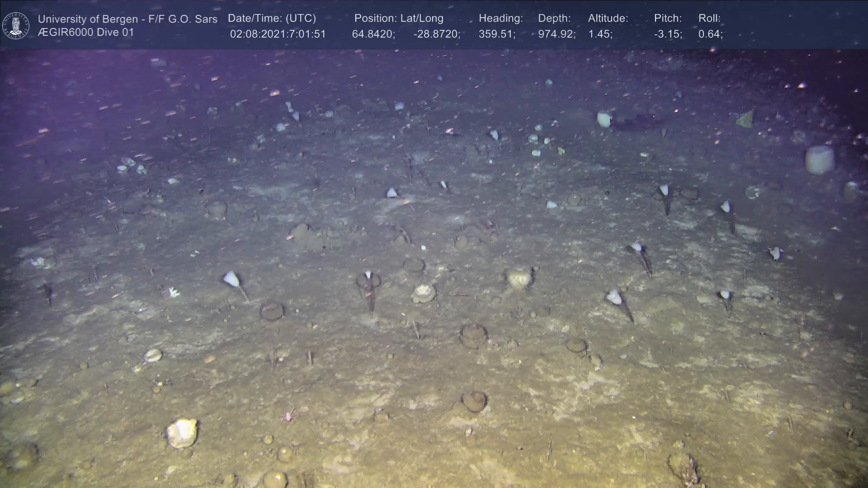
Task: Click the Altitude label
Action: coord(608,18)
